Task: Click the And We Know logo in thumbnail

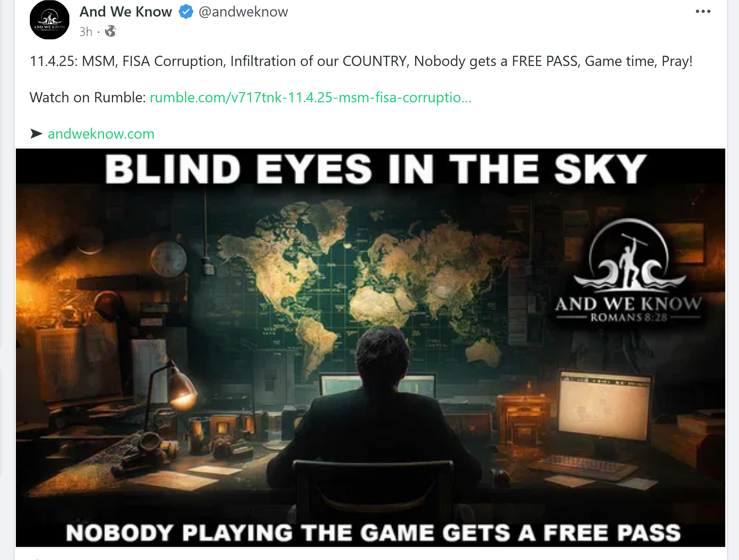Action: coord(629,270)
